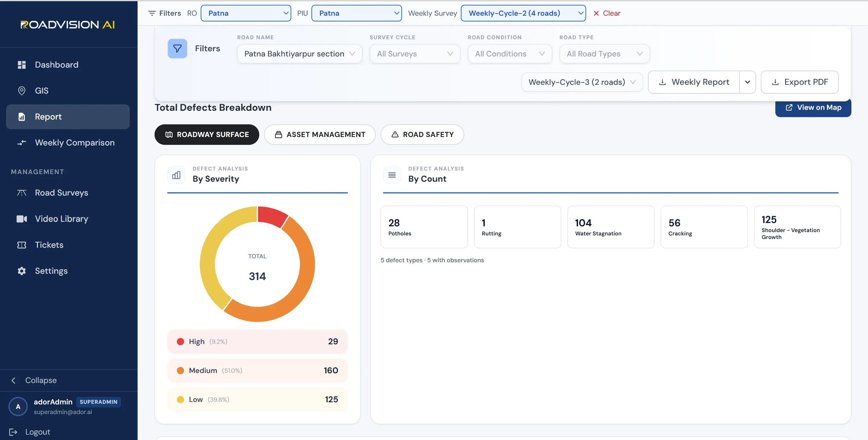Select the 56 Cracking count card
The image size is (868, 440).
coord(704,227)
